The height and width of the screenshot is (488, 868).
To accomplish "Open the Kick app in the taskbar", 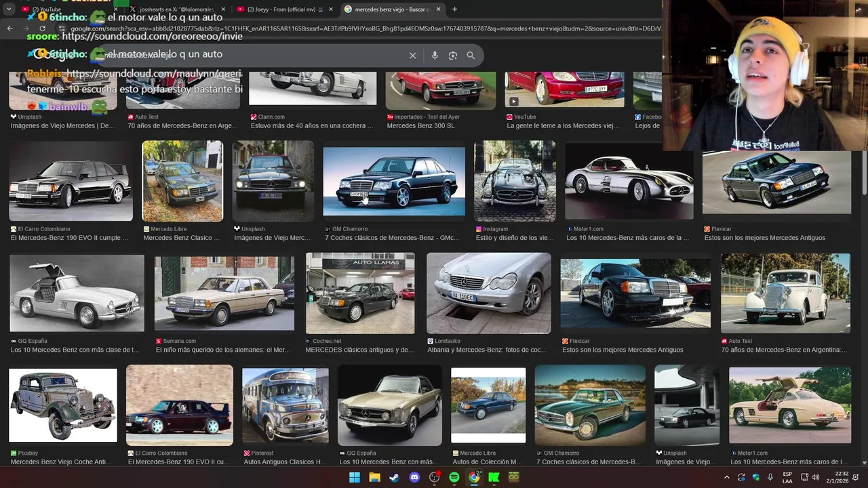I will pos(494,477).
